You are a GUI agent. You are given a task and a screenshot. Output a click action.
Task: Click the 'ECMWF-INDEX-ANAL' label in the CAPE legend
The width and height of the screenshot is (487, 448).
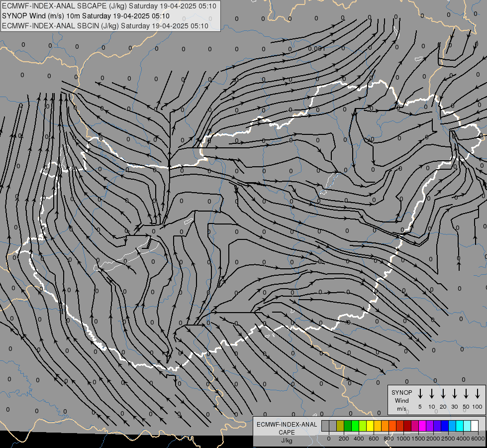click(287, 425)
